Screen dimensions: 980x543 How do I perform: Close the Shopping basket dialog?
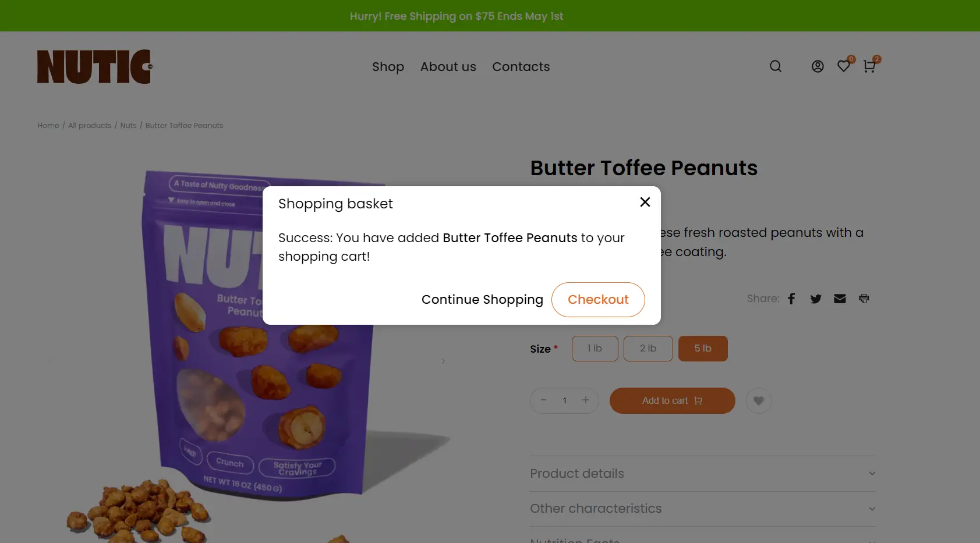(x=645, y=202)
